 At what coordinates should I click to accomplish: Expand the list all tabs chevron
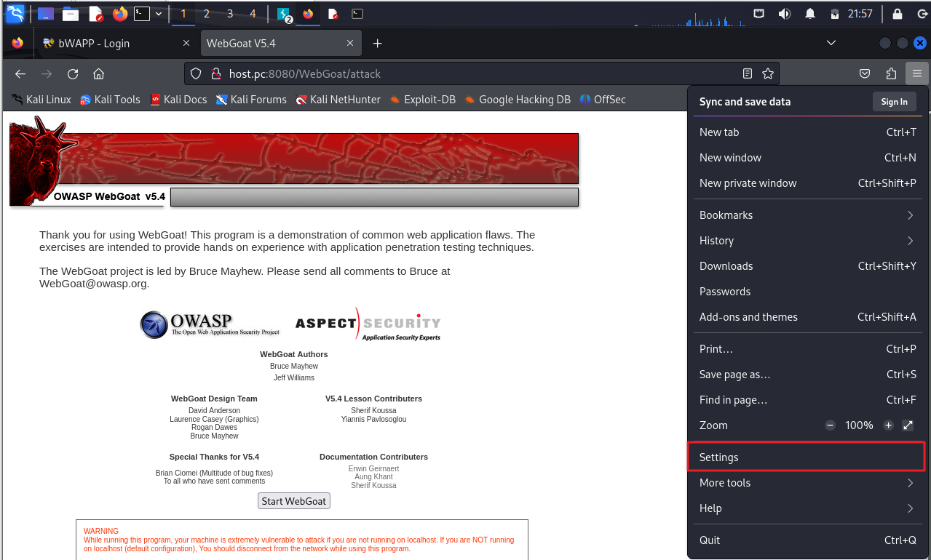click(x=831, y=44)
